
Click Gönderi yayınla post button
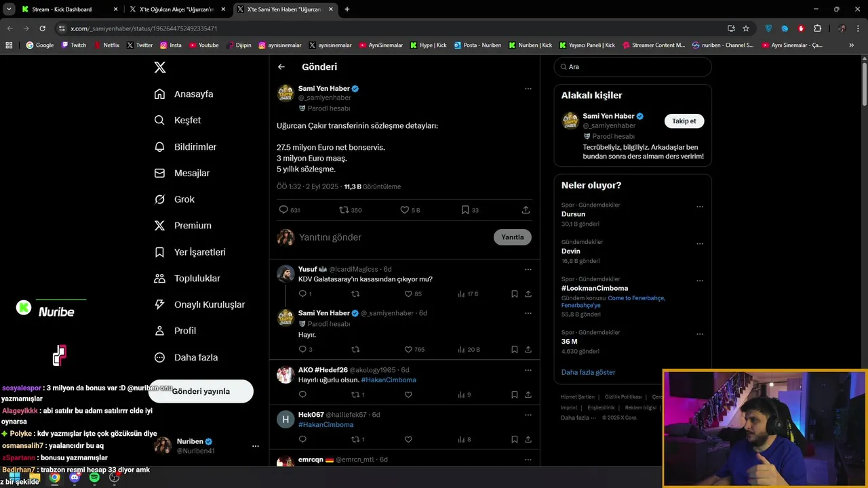[201, 391]
